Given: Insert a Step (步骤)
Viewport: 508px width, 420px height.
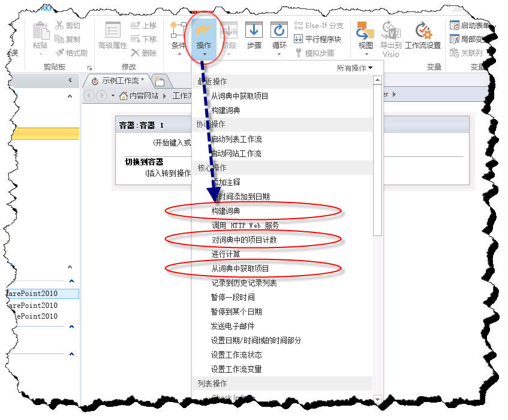Looking at the screenshot, I should click(254, 35).
